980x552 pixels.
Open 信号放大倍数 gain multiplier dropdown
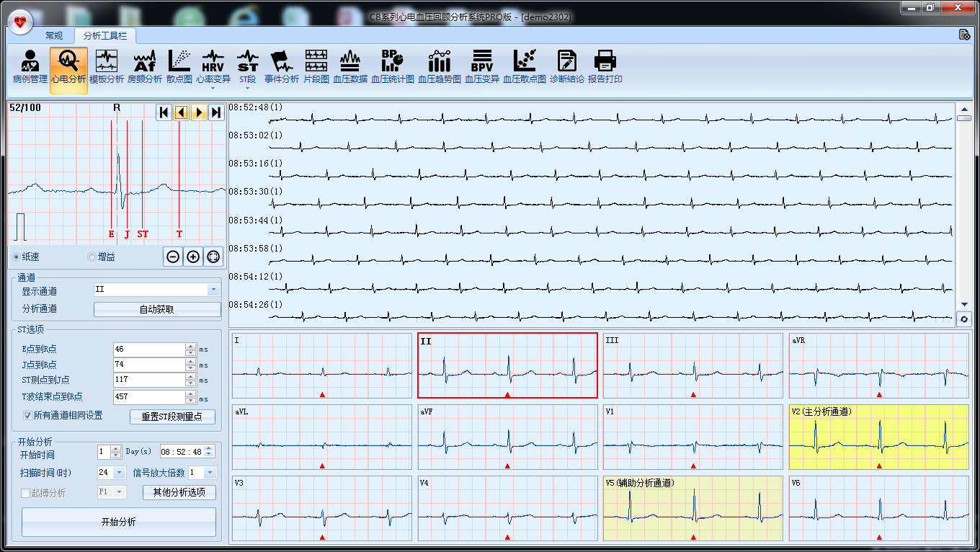pyautogui.click(x=210, y=473)
